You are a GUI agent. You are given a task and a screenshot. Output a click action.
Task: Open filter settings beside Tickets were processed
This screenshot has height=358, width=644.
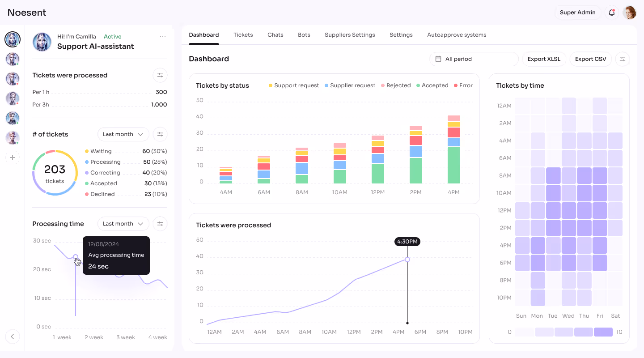click(x=160, y=75)
